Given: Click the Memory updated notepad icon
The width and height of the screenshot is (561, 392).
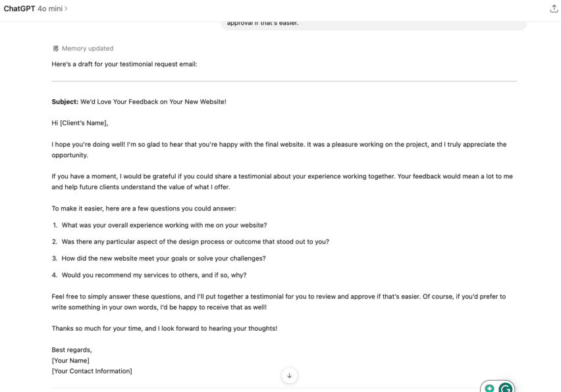Looking at the screenshot, I should click(x=56, y=49).
